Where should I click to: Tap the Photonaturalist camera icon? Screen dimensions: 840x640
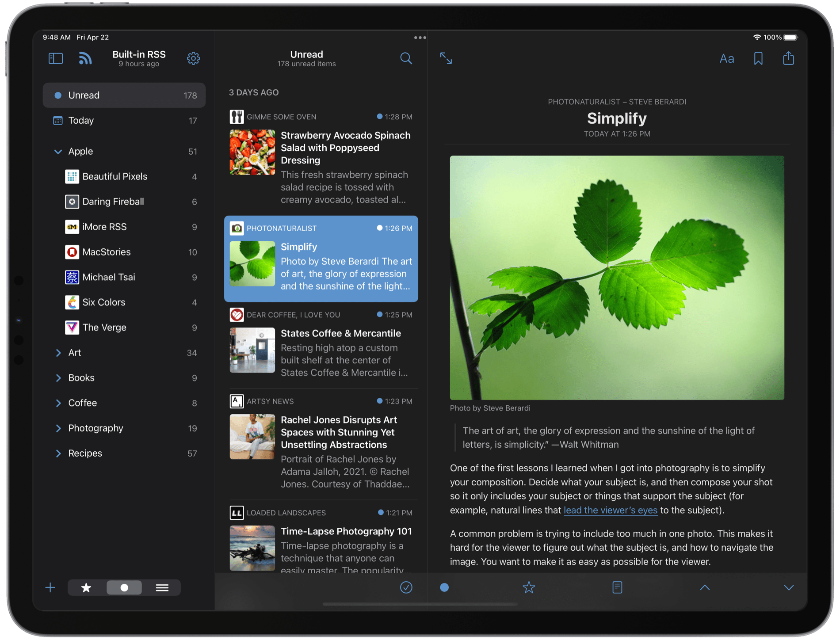pos(237,228)
